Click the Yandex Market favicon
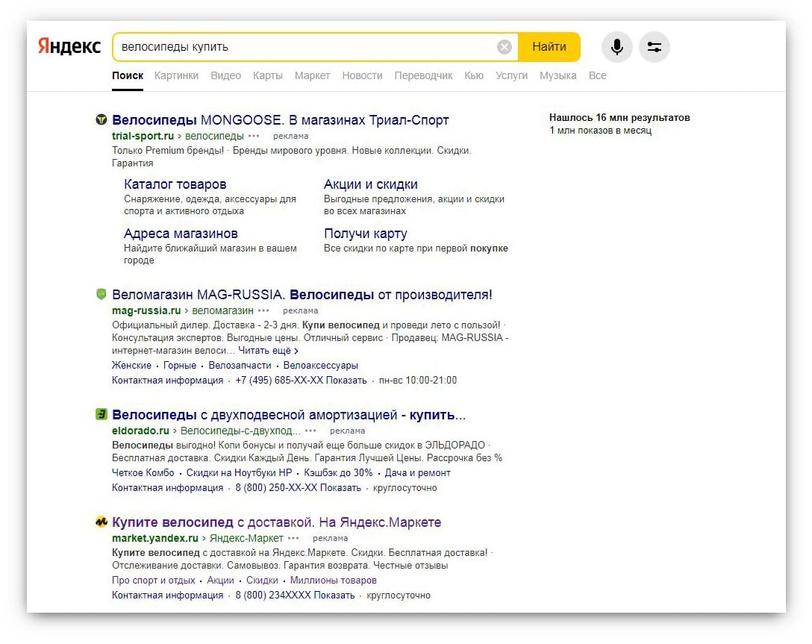812x644 pixels. [101, 522]
